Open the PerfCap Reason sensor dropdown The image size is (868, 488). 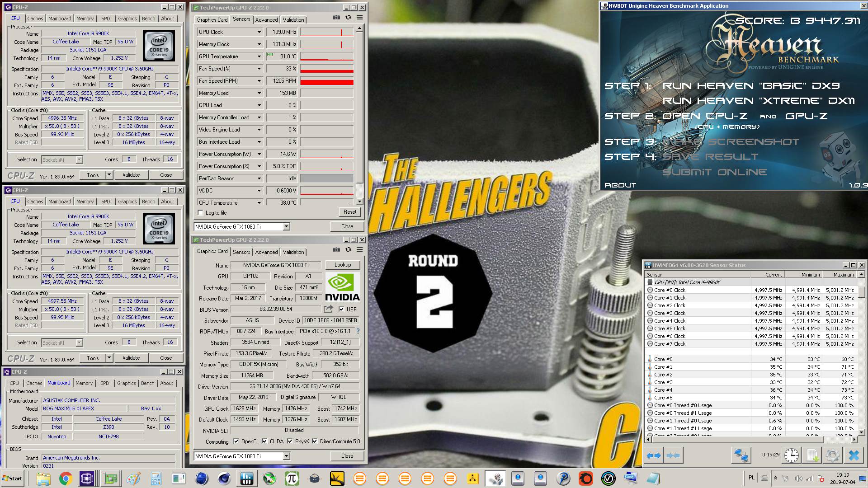[259, 178]
